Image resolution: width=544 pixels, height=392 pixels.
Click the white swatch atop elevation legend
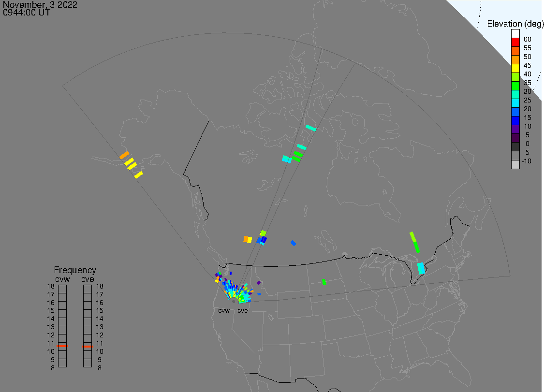click(515, 34)
